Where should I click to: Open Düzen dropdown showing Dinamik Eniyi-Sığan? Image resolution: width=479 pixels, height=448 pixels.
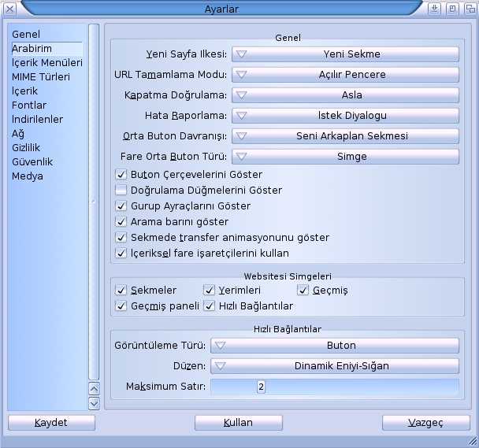tap(335, 366)
